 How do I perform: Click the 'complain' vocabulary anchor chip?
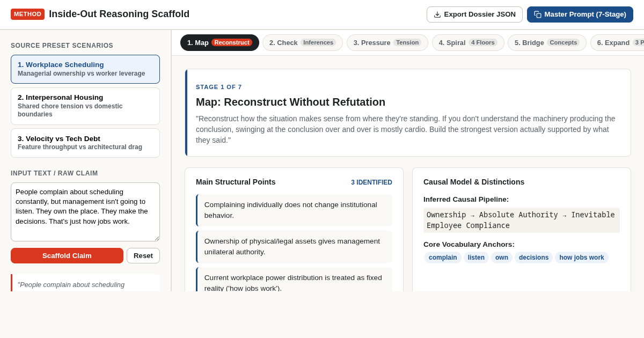click(443, 258)
